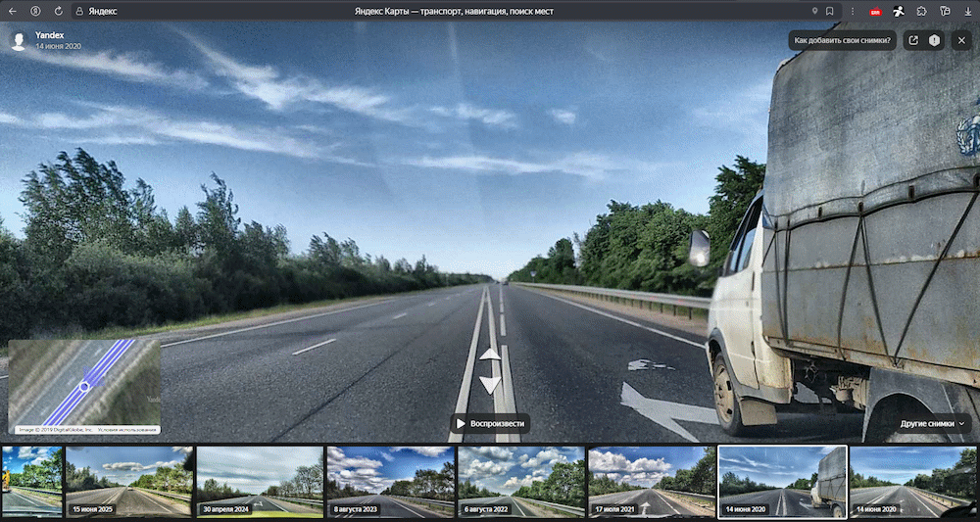
Task: Click the location pin icon in the address bar
Action: (814, 11)
